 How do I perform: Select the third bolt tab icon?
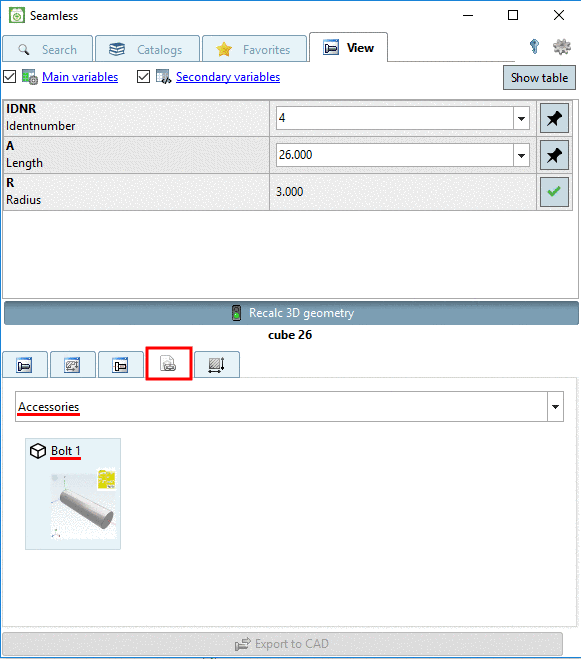[x=121, y=365]
